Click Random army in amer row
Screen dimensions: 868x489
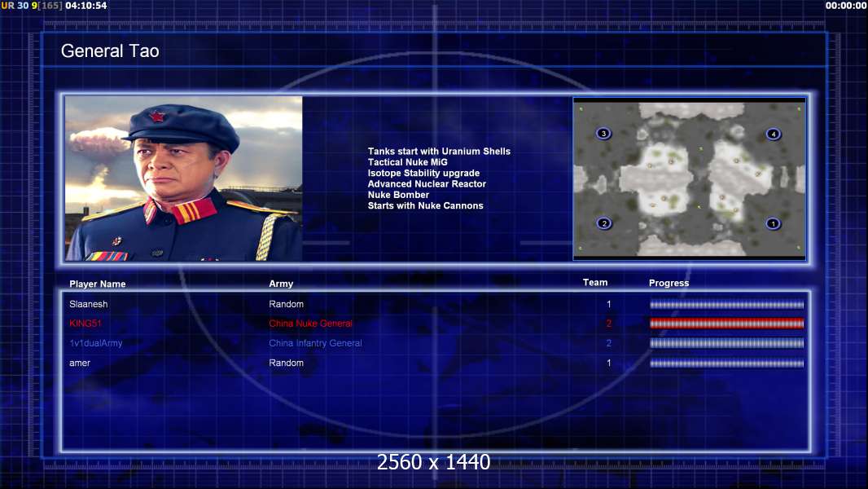click(x=286, y=363)
